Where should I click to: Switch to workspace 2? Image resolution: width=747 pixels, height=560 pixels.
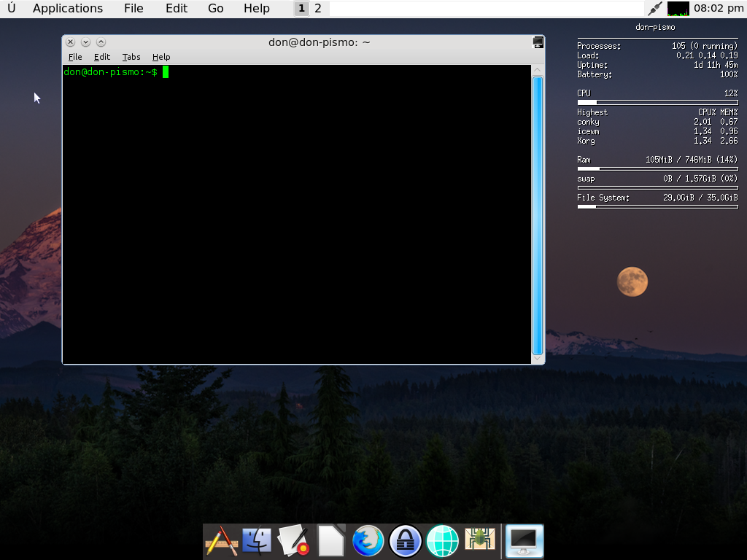[x=318, y=9]
